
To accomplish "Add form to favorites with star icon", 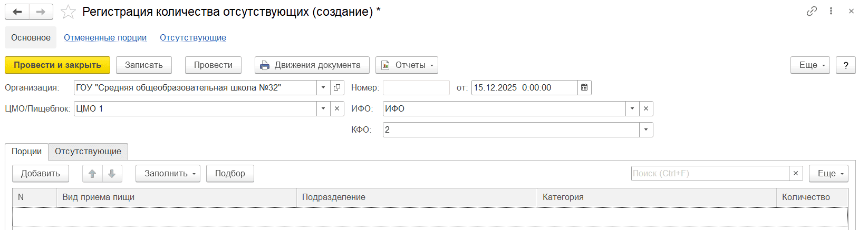I will pyautogui.click(x=68, y=12).
